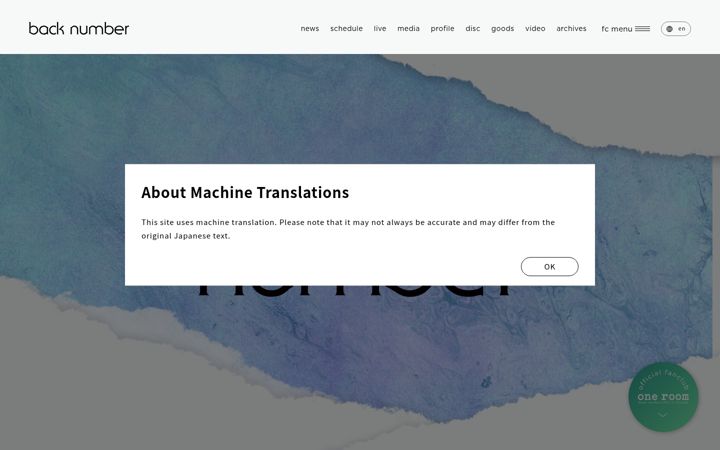Click the back number logo
The height and width of the screenshot is (450, 720).
pos(79,28)
